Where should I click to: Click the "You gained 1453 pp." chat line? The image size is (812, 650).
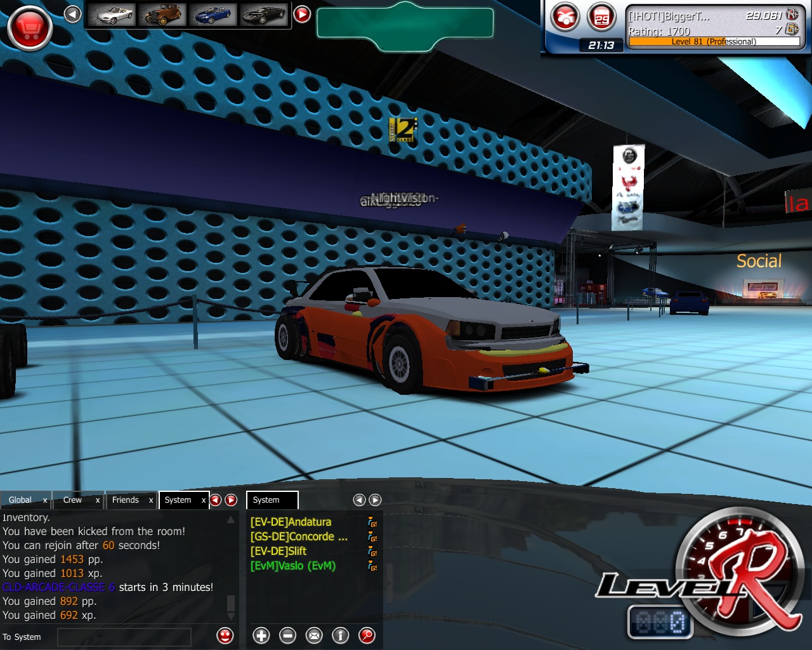click(53, 559)
